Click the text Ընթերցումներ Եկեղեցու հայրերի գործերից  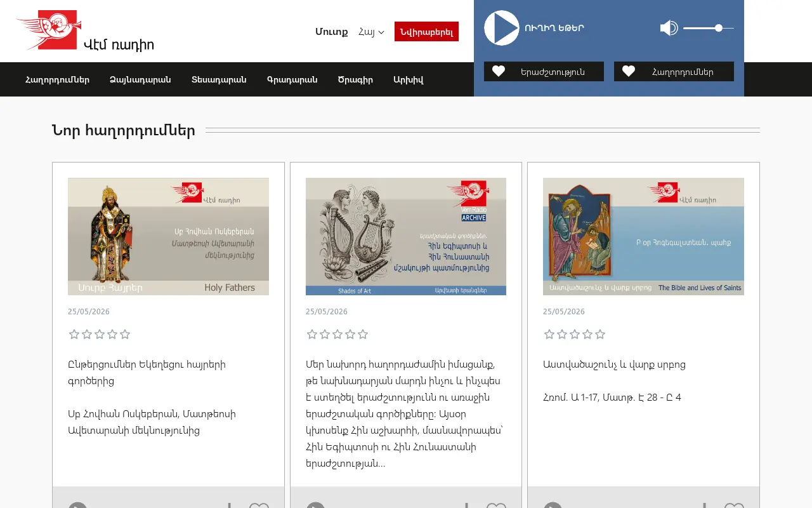[147, 373]
